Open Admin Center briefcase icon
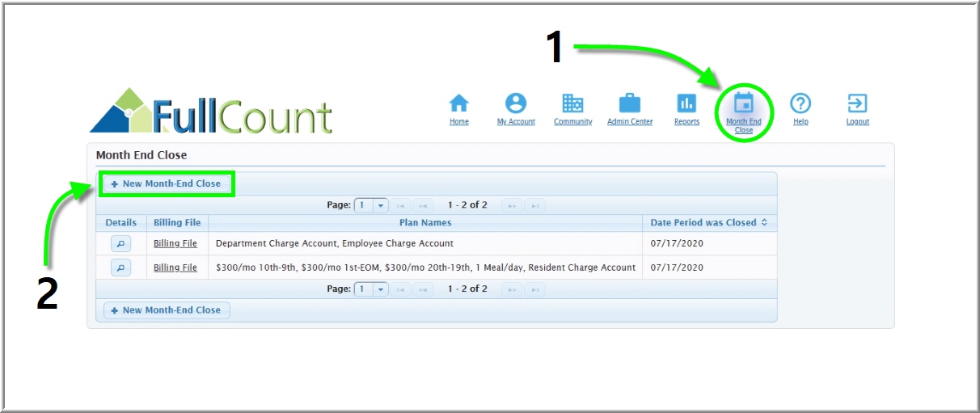This screenshot has width=980, height=413. (x=629, y=104)
